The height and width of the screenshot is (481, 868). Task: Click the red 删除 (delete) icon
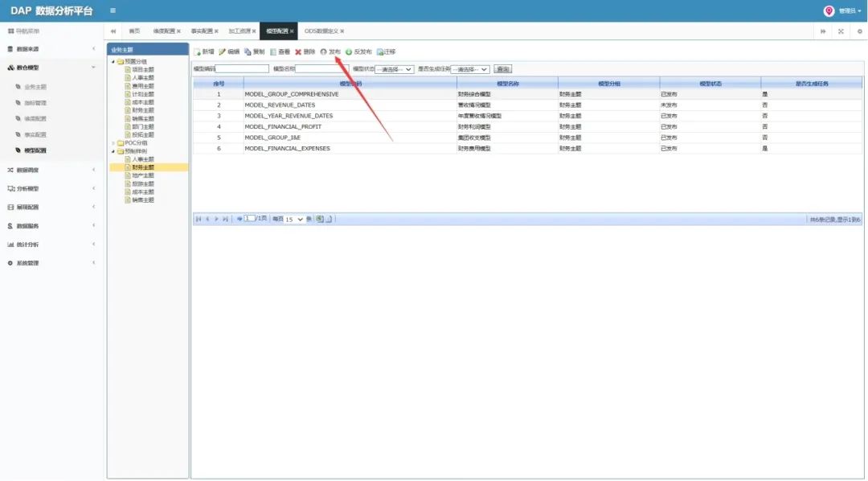298,51
